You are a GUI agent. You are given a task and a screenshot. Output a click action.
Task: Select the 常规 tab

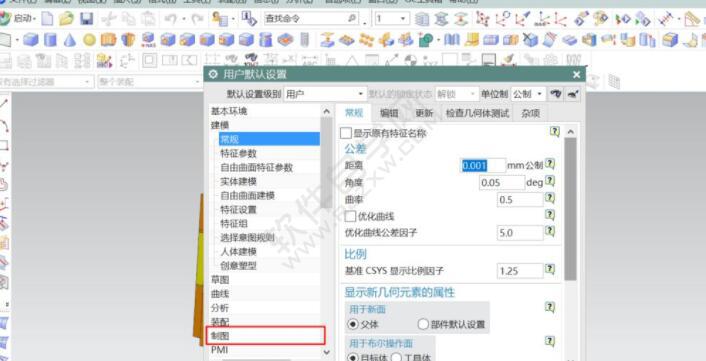point(353,113)
